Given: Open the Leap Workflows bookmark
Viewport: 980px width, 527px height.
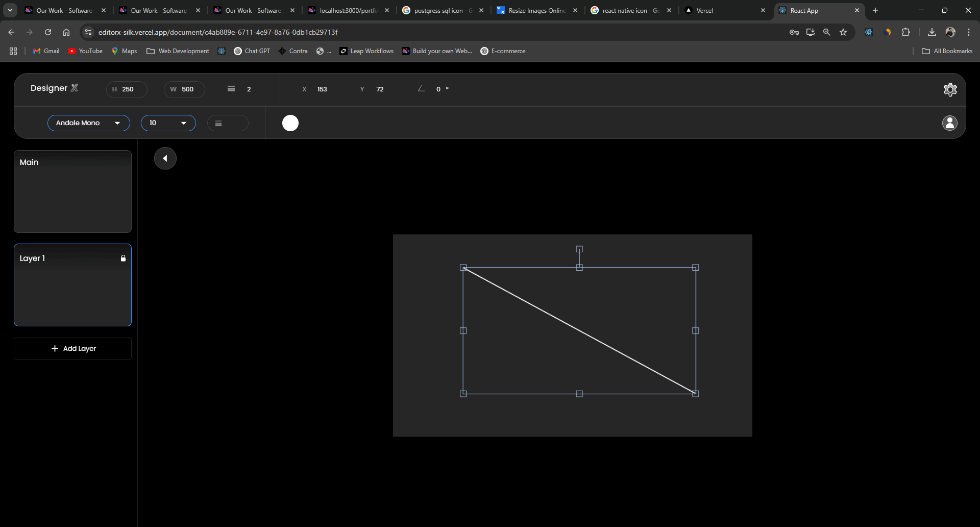Looking at the screenshot, I should [366, 51].
